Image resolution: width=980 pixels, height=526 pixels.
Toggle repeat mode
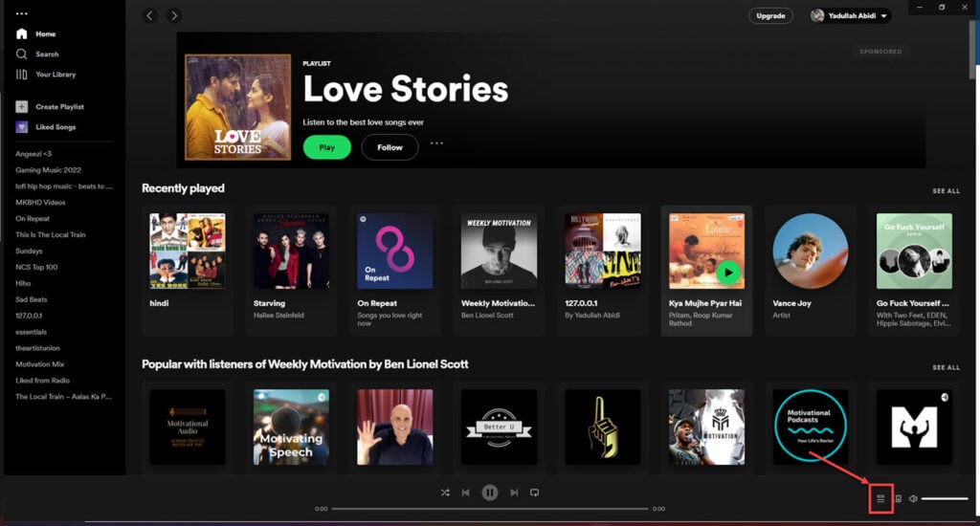click(x=534, y=493)
